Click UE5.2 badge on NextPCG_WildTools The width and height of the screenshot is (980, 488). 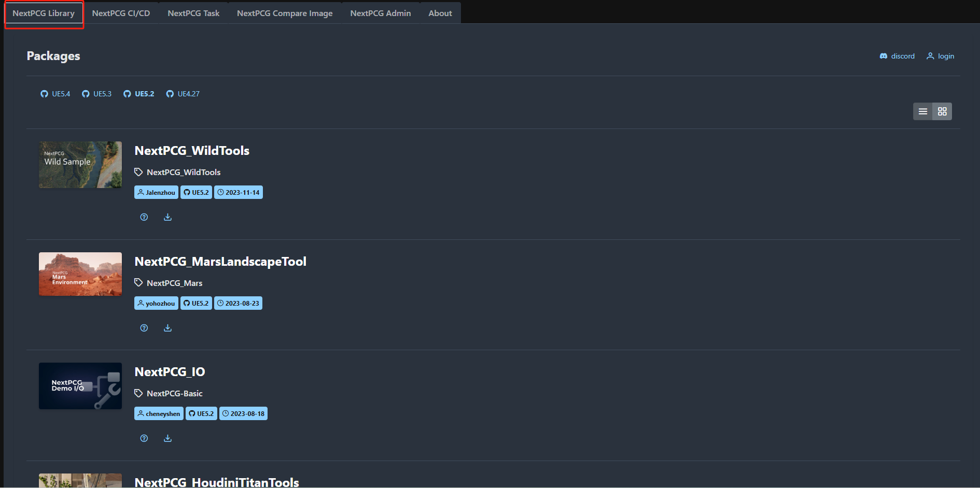pos(196,192)
